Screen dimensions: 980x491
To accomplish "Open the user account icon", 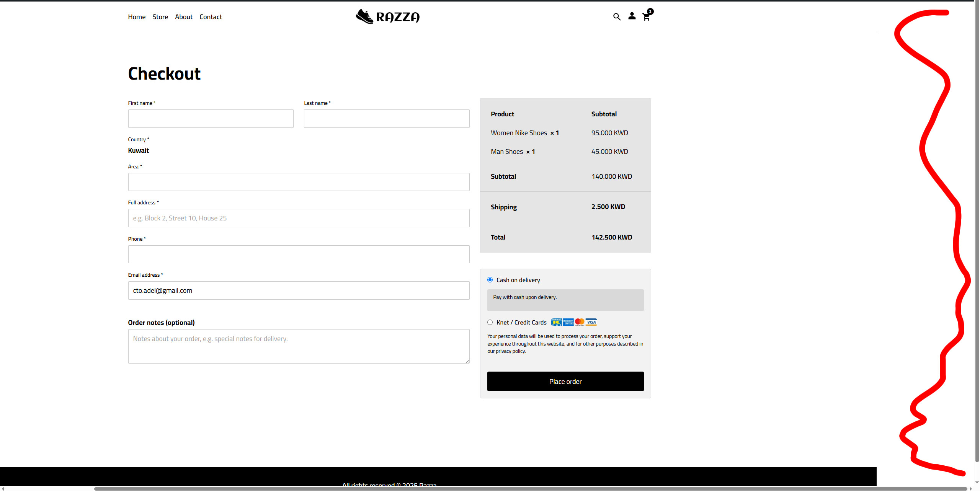I will point(632,16).
